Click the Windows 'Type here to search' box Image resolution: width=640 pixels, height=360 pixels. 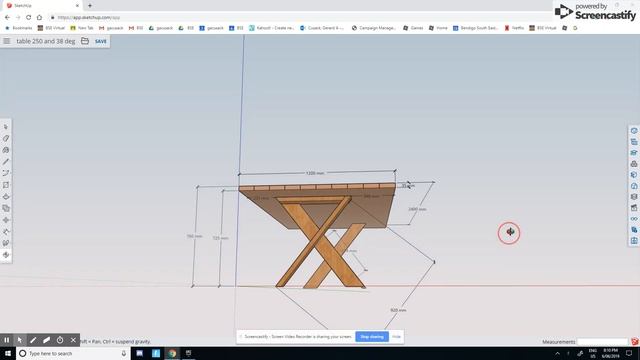[x=73, y=353]
